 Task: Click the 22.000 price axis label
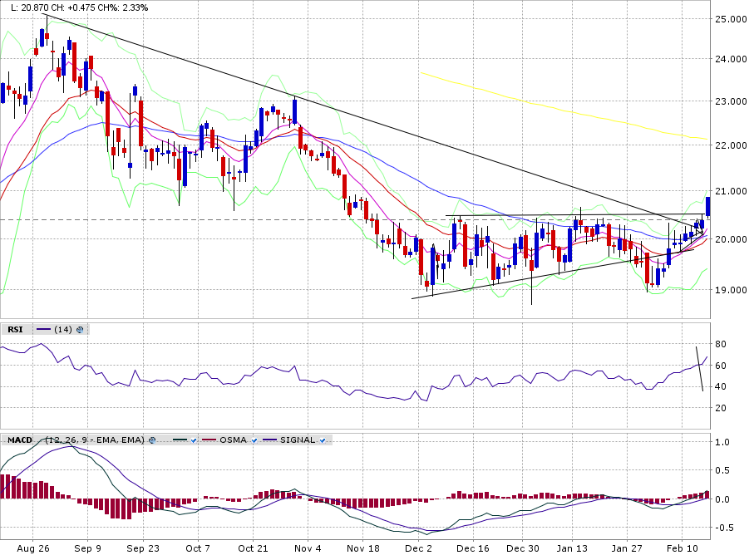click(731, 145)
